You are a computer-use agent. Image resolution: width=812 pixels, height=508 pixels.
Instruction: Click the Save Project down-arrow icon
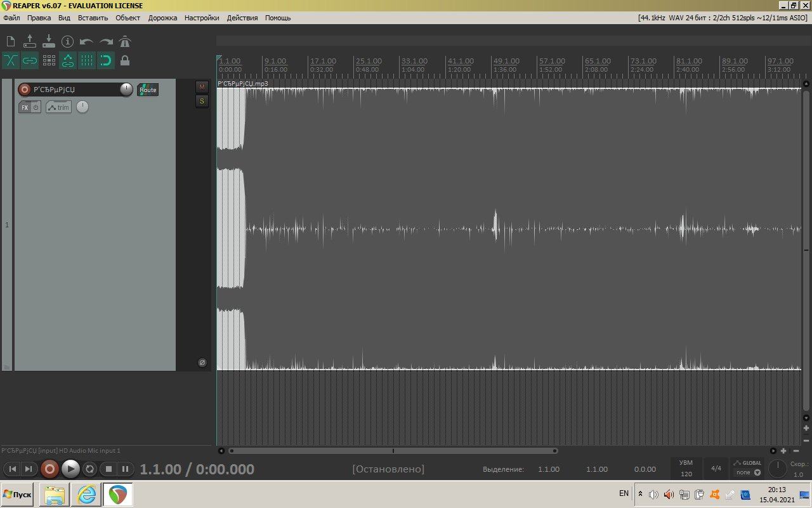[x=49, y=42]
